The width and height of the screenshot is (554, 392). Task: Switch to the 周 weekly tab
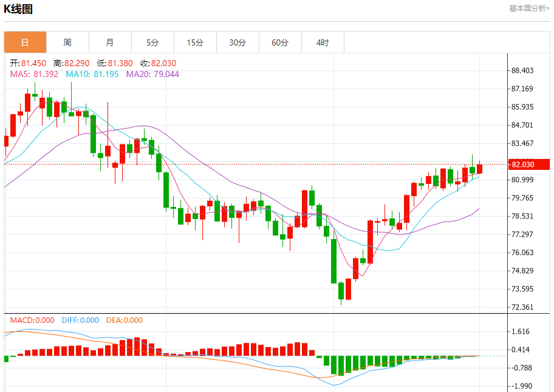(67, 42)
